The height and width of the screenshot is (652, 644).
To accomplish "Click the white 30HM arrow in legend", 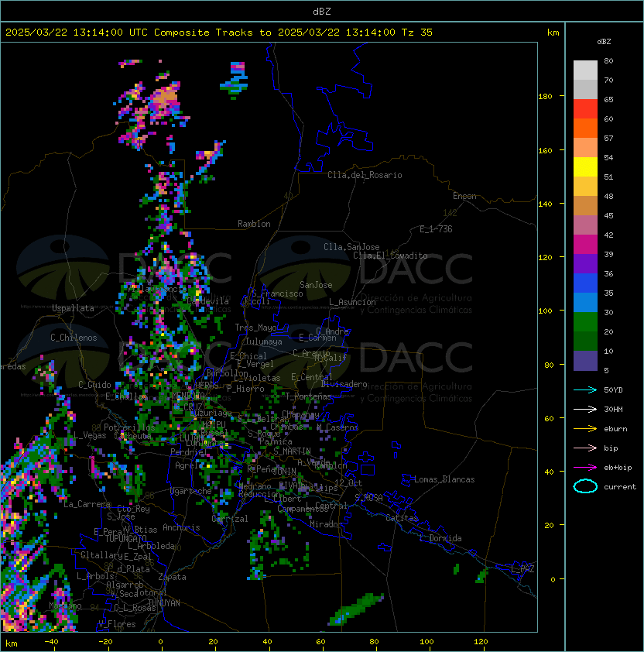I will point(585,410).
